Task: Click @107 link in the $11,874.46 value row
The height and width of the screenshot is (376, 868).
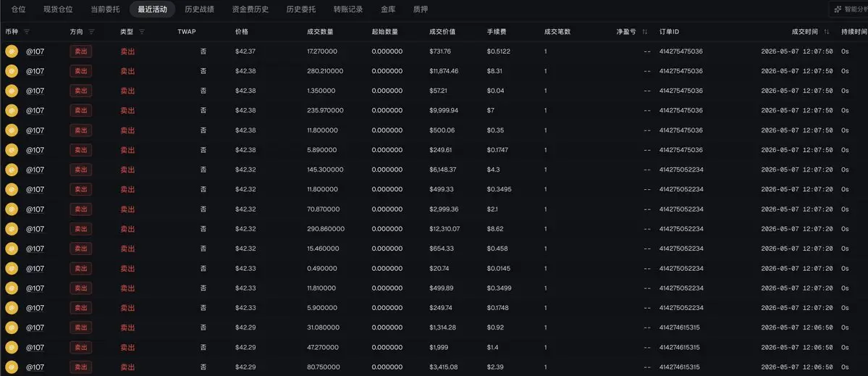Action: 35,71
